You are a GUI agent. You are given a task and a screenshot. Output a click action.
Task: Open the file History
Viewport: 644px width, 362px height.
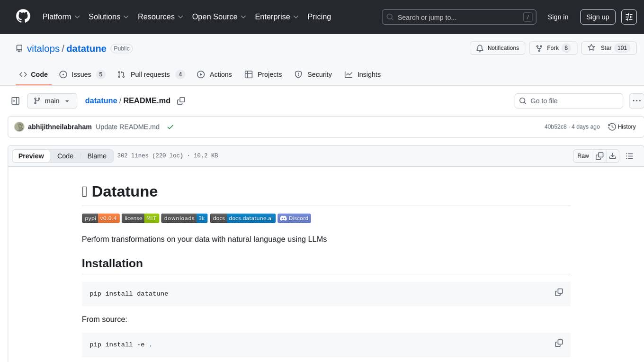(x=622, y=127)
